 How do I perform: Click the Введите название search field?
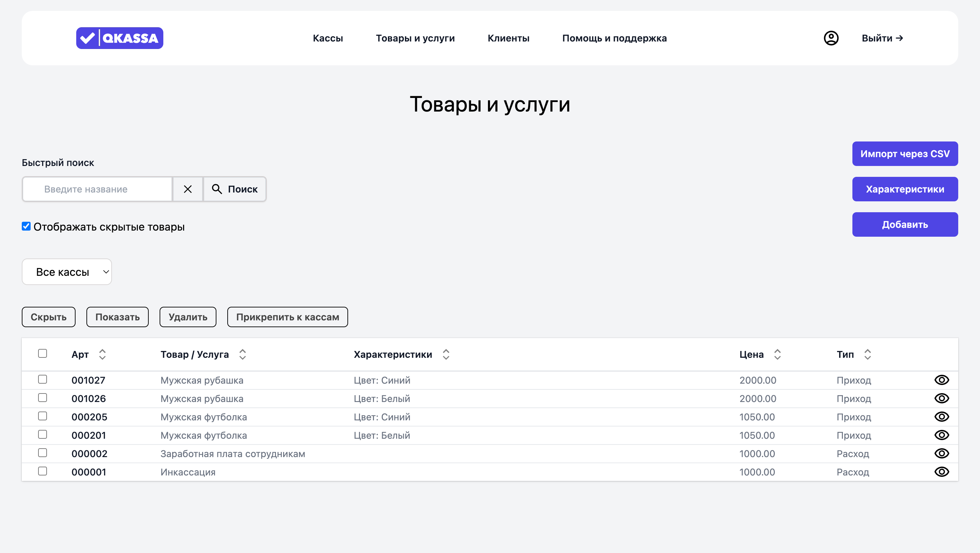(98, 189)
